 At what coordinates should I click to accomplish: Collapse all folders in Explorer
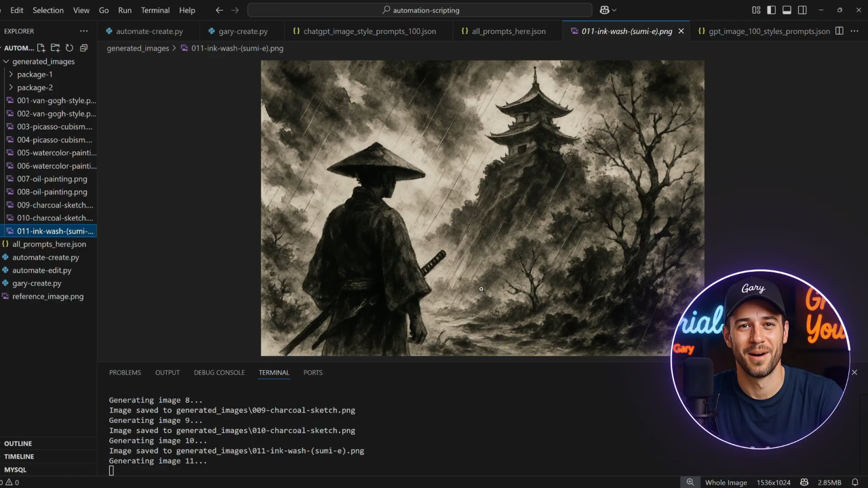(83, 48)
